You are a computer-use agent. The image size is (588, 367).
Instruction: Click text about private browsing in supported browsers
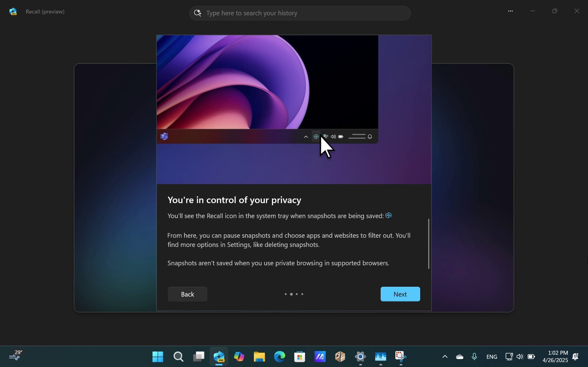(278, 263)
